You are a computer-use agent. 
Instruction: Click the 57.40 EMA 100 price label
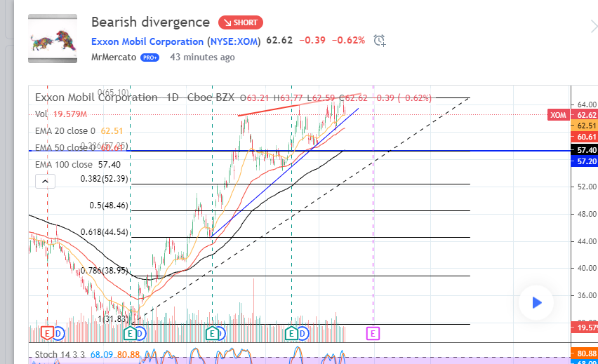pos(585,150)
